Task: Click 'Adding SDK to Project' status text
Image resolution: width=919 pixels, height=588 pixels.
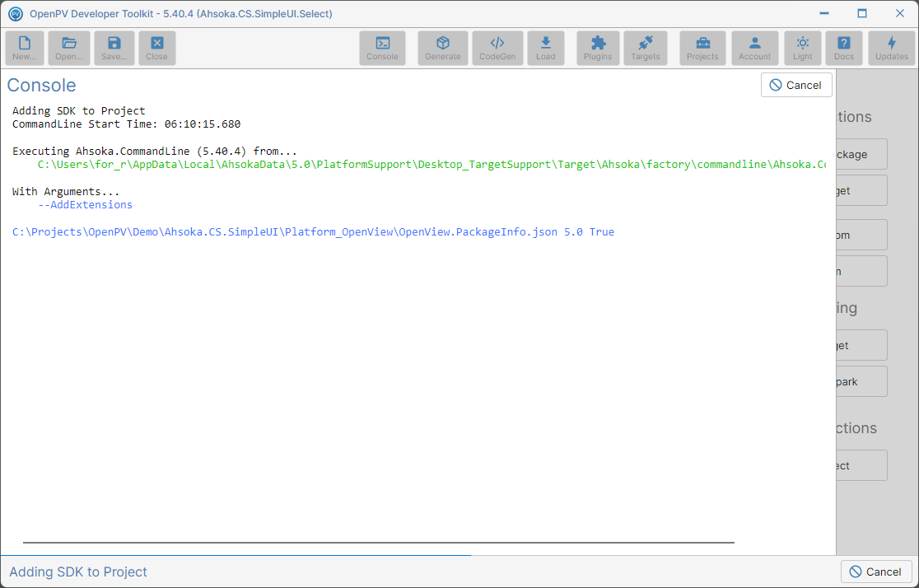Action: click(78, 572)
